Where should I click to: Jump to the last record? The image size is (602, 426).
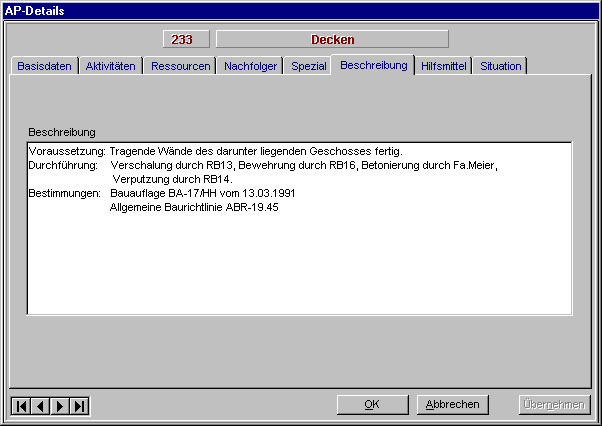[79, 405]
